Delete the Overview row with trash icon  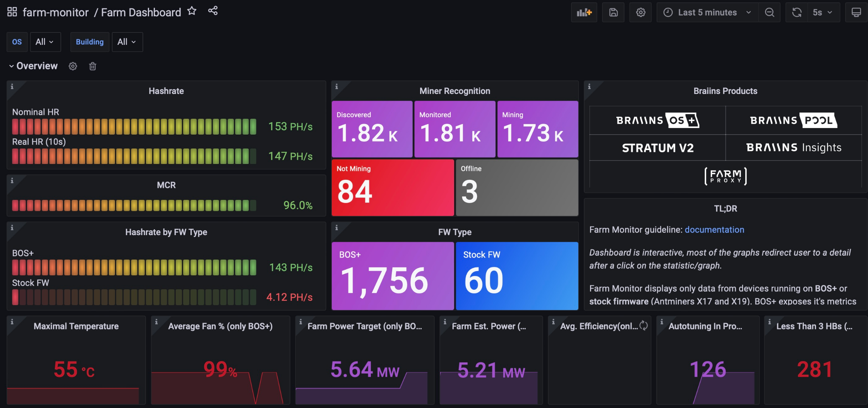tap(93, 66)
